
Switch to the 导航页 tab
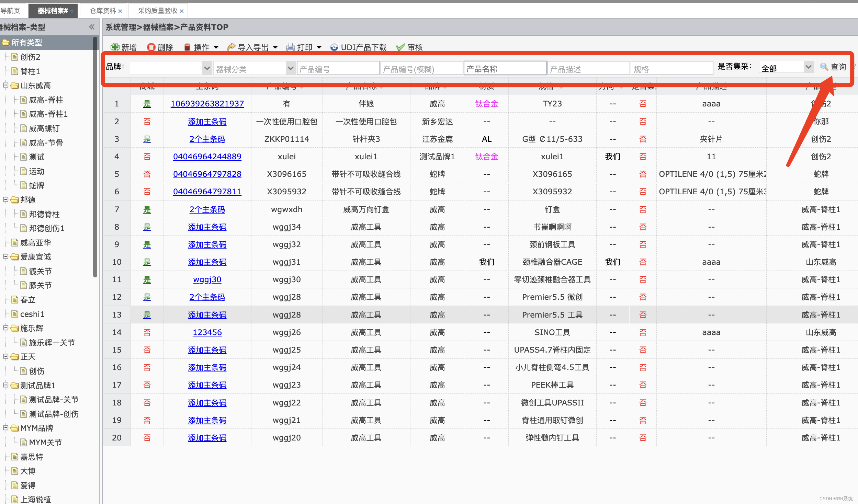coord(10,11)
